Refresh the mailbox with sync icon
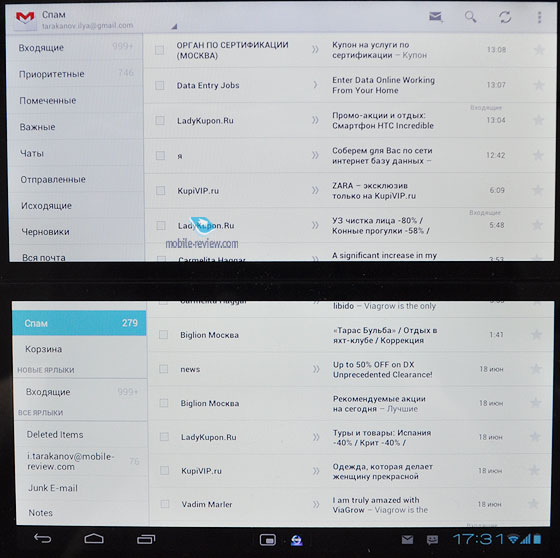This screenshot has height=558, width=560. 505,17
